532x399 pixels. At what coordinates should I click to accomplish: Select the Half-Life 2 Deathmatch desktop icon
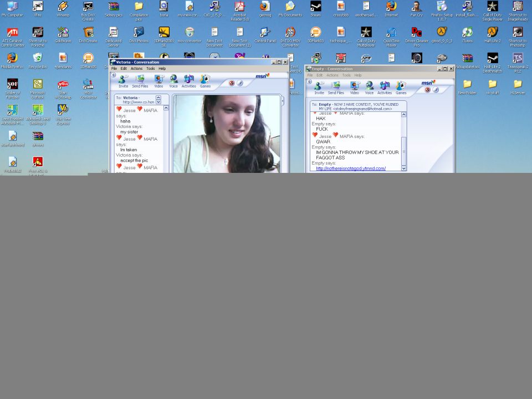click(x=493, y=63)
